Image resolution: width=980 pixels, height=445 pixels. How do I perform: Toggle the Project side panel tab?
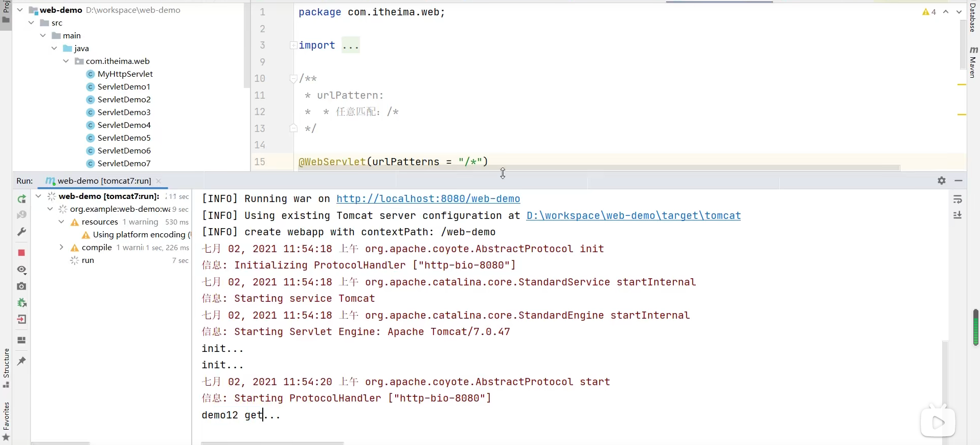click(x=6, y=12)
